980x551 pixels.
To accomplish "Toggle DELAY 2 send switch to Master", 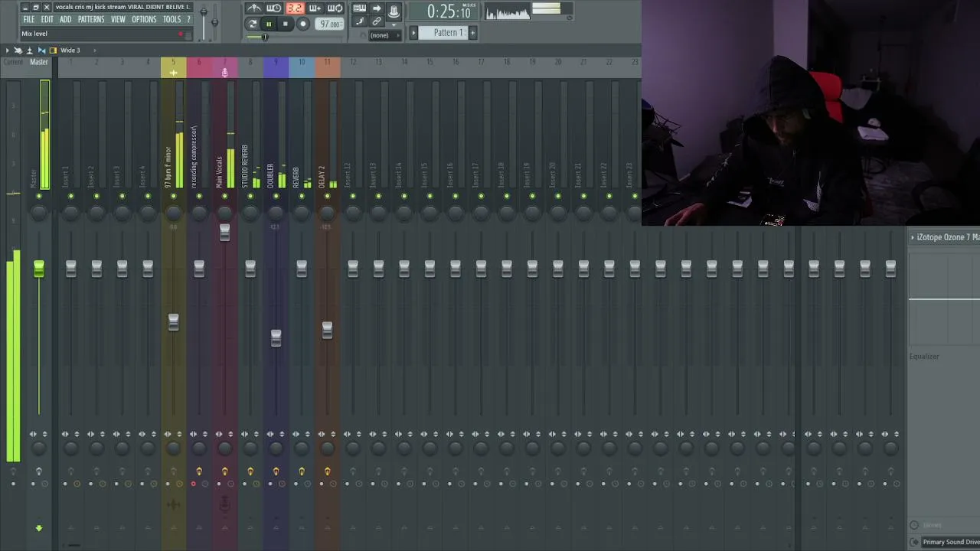I will [x=327, y=471].
